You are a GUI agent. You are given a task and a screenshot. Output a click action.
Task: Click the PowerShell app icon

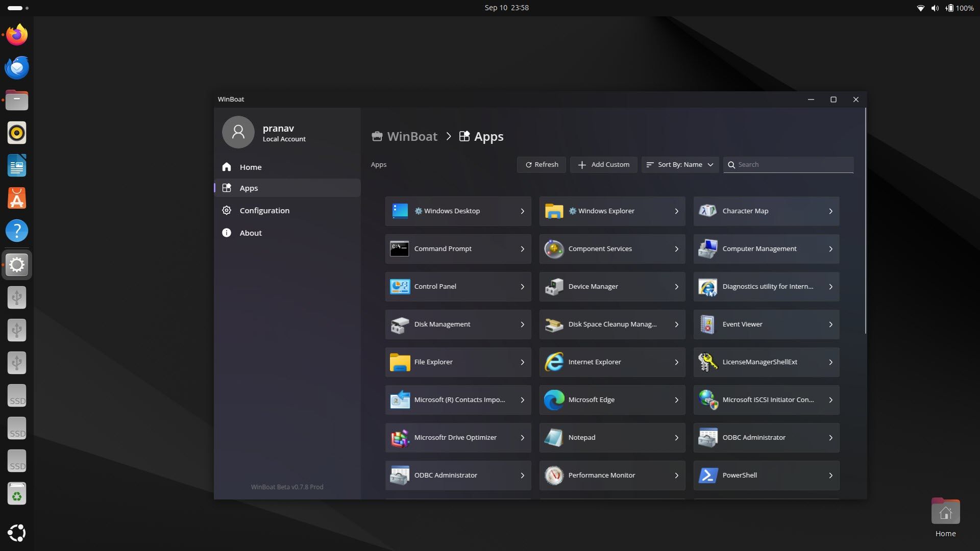(707, 475)
